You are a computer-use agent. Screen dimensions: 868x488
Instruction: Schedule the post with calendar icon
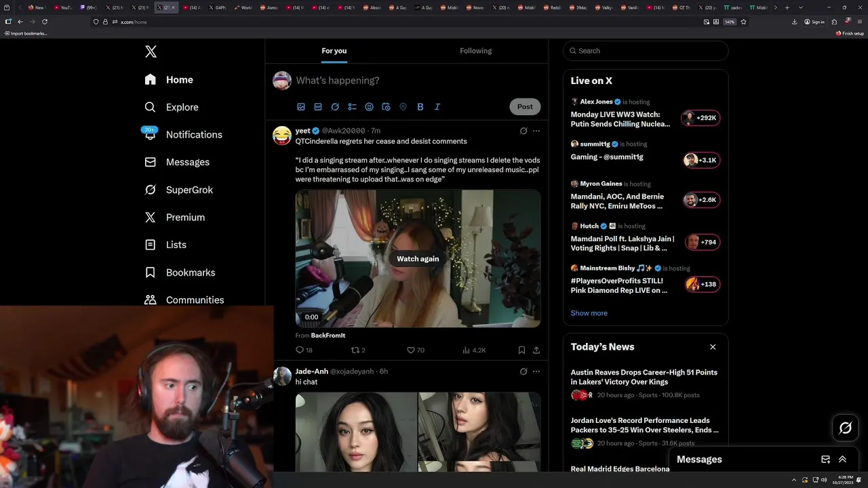tap(386, 106)
